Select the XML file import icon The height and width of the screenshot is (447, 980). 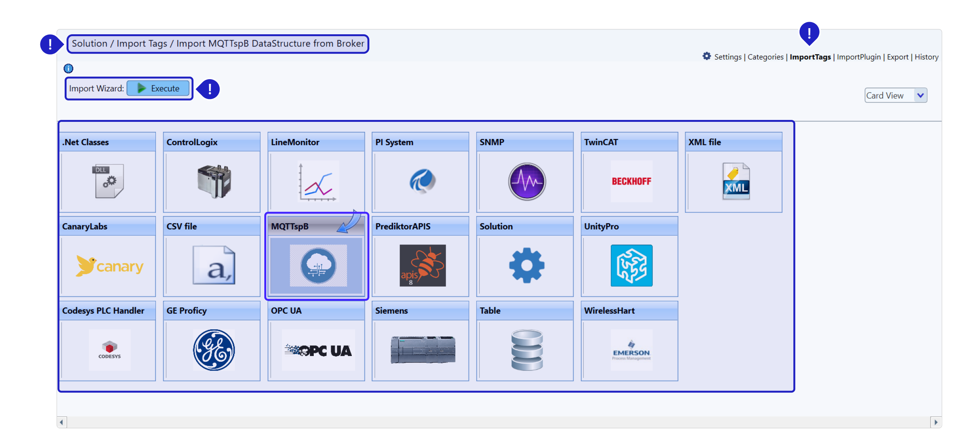[735, 181]
